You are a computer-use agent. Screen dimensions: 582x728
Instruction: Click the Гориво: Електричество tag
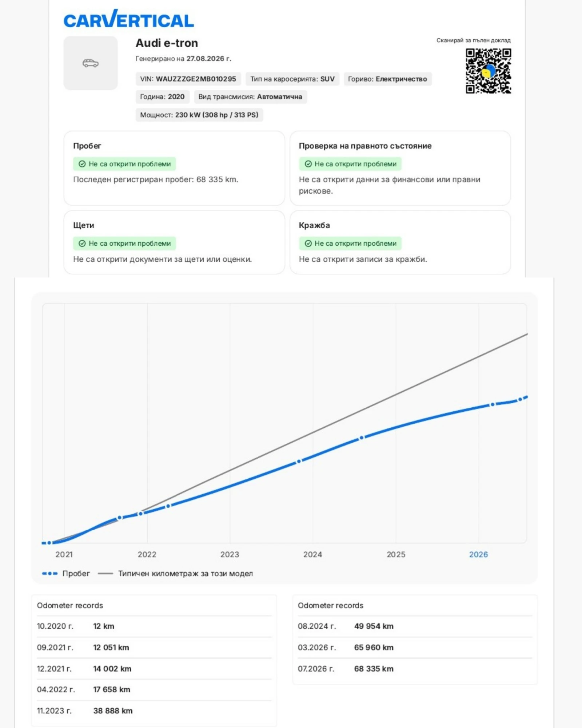coord(388,79)
